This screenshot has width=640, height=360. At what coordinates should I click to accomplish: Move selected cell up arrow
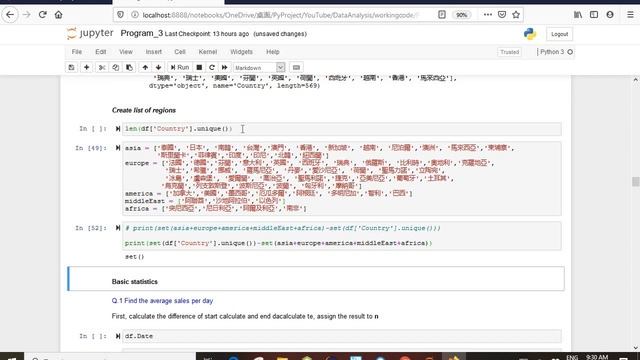(x=145, y=67)
